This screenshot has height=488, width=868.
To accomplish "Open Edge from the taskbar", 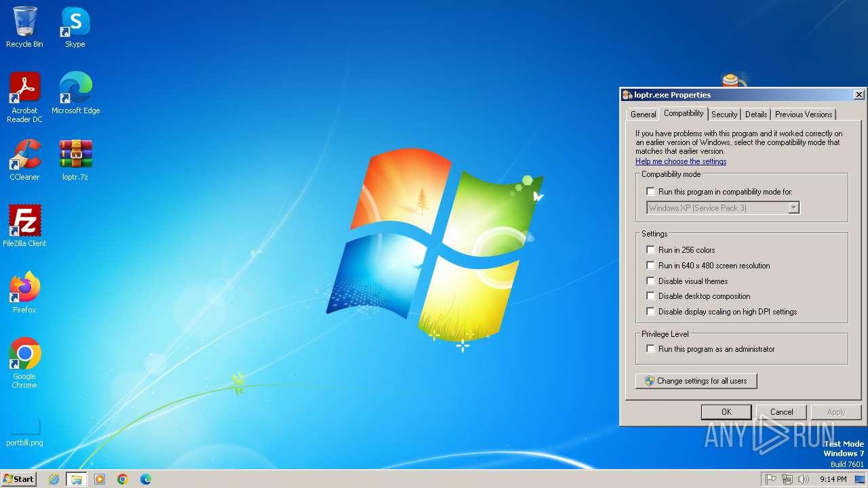I will click(146, 479).
